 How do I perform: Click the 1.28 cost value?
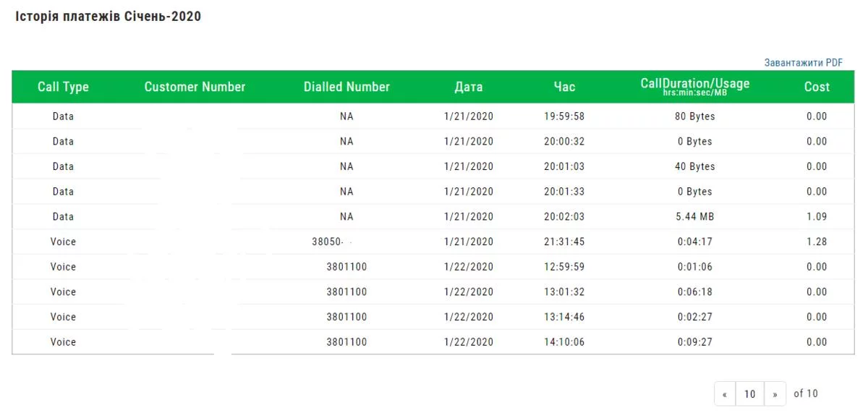pyautogui.click(x=817, y=242)
